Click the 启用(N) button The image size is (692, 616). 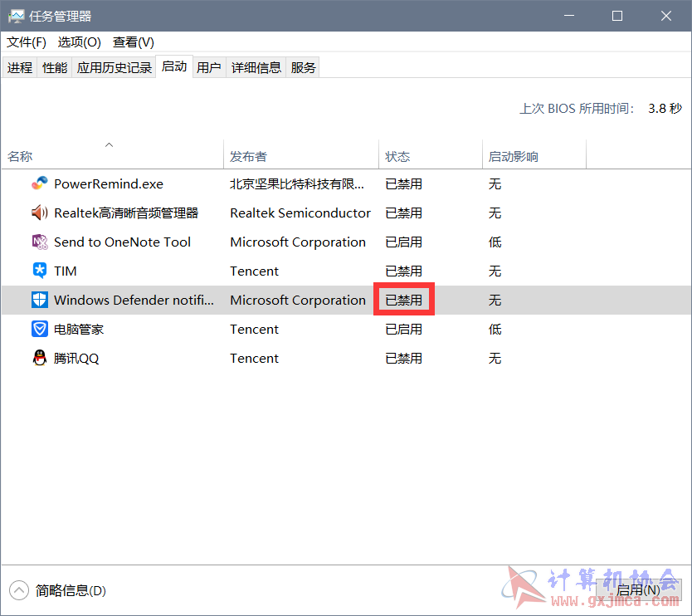639,590
